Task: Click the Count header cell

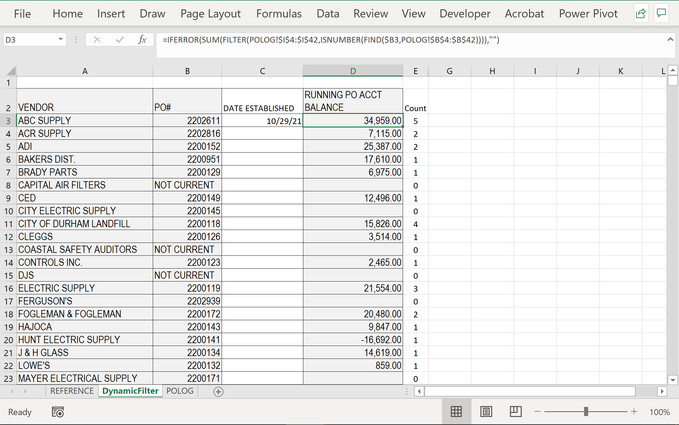Action: [415, 101]
